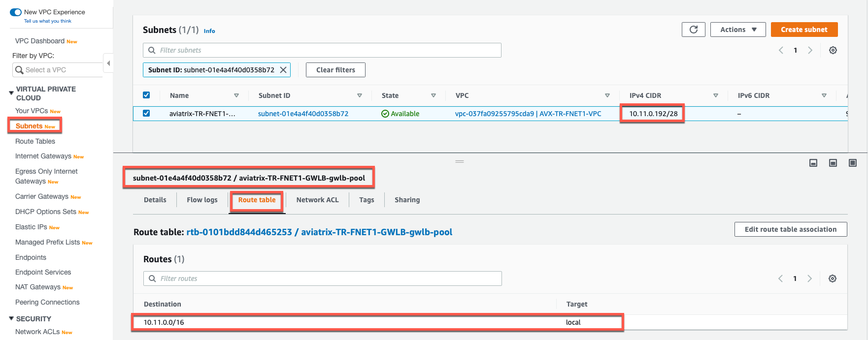Open the Actions dropdown
This screenshot has height=340, width=868.
click(x=738, y=30)
